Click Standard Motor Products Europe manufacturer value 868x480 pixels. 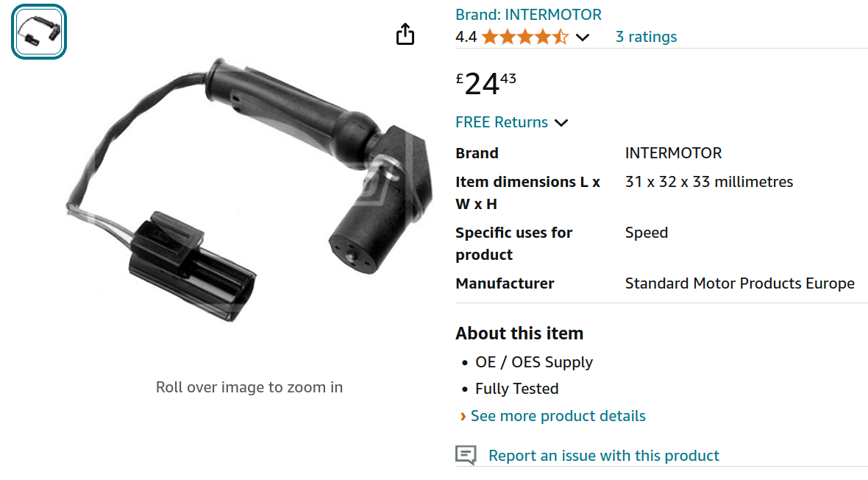[739, 283]
